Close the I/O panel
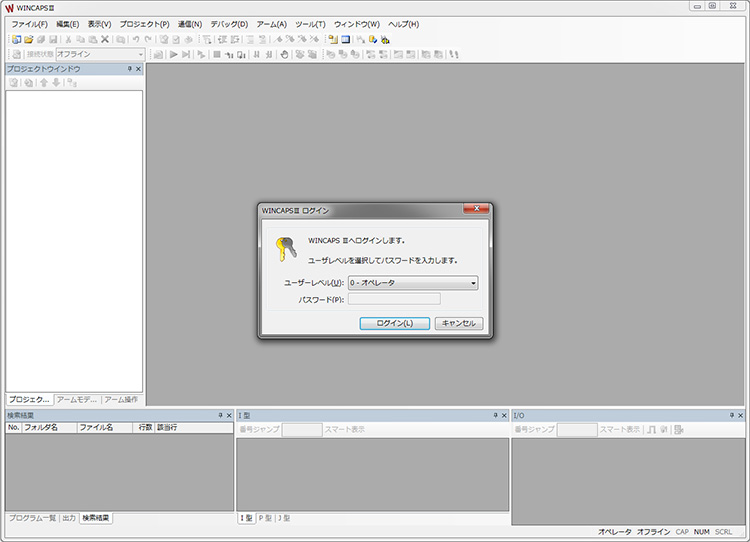 (740, 416)
